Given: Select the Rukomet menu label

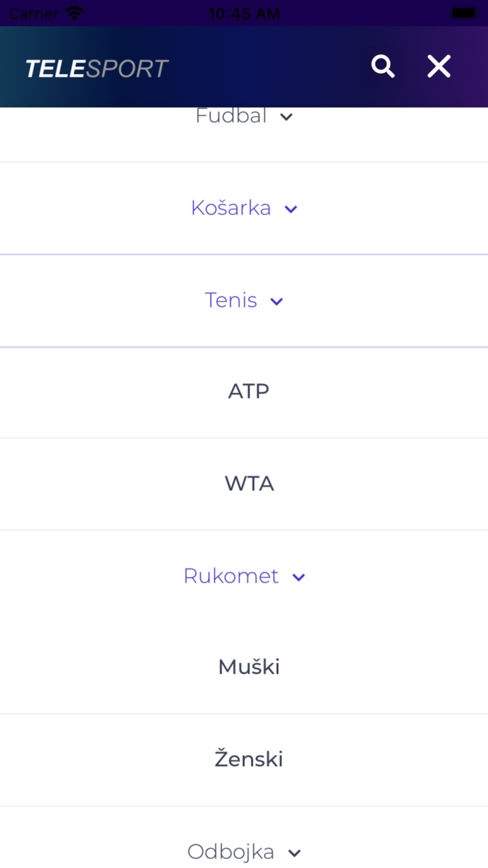Looking at the screenshot, I should (x=231, y=576).
